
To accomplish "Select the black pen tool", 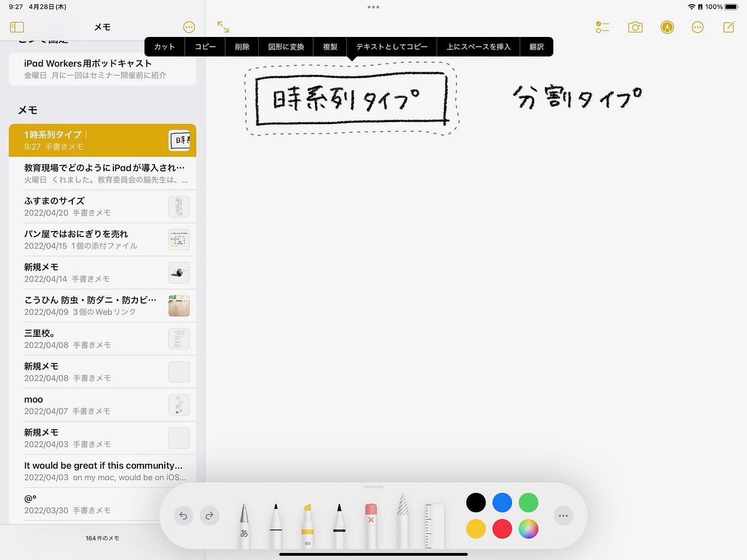I will (276, 526).
